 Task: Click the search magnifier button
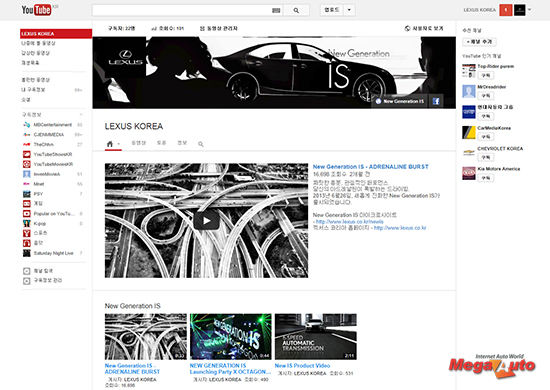(x=296, y=11)
